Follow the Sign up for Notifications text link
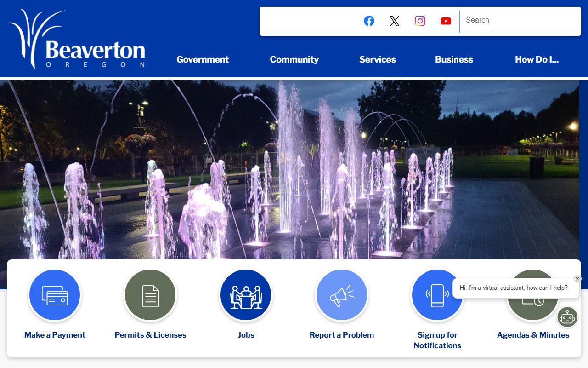Viewport: 588px width, 368px height. pyautogui.click(x=437, y=340)
